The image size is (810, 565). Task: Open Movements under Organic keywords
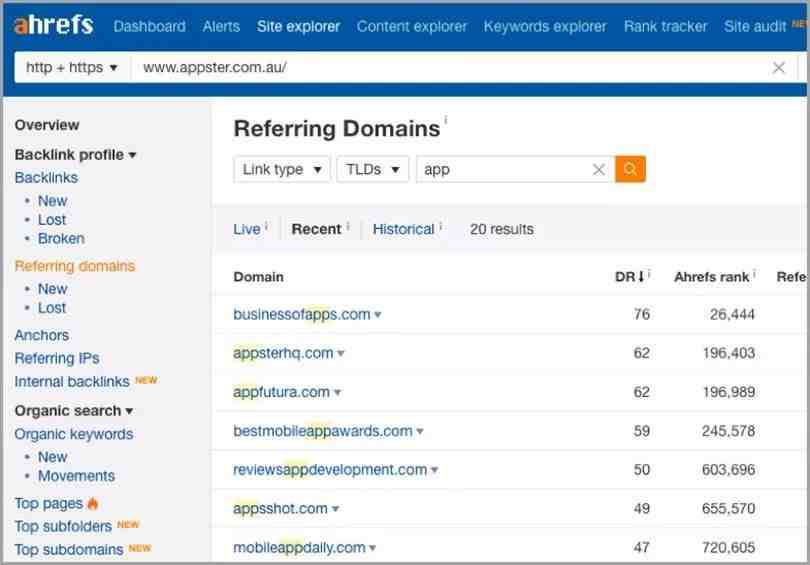76,476
